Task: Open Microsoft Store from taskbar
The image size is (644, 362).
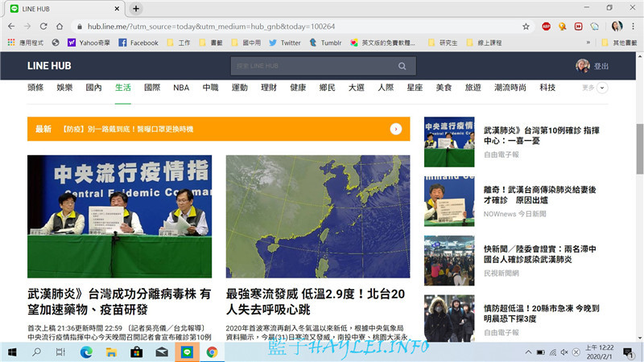Action: tap(136, 352)
